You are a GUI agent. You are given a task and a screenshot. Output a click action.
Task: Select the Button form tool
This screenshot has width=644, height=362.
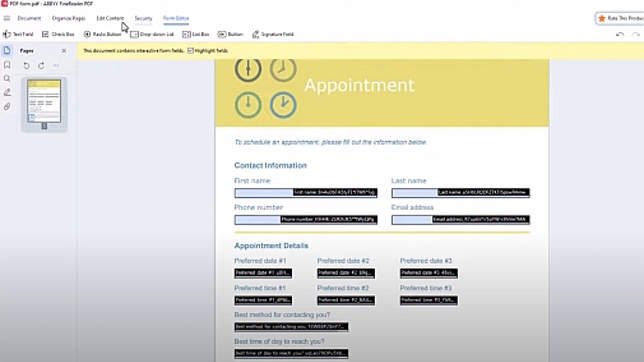(230, 34)
